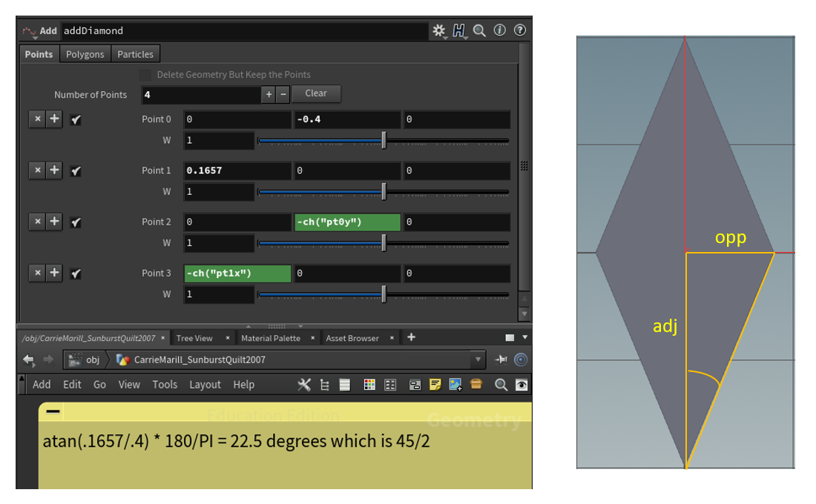Toggle the network display eye icon

point(522,384)
